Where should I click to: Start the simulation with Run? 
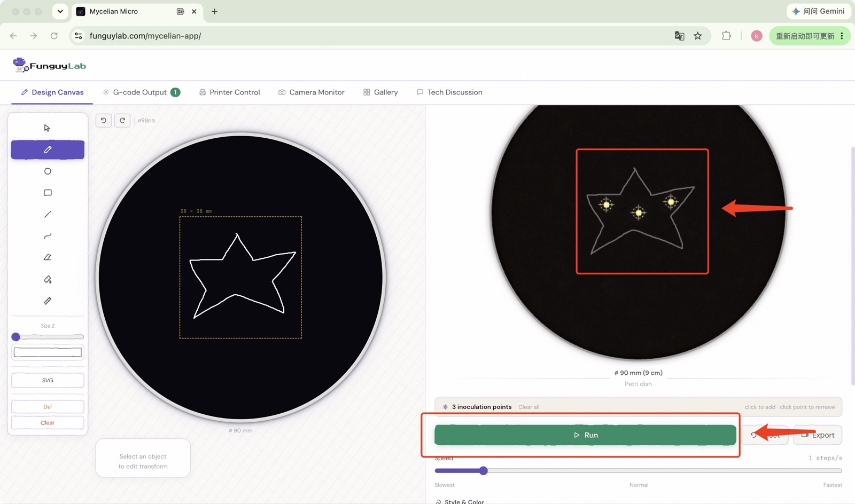(x=585, y=435)
